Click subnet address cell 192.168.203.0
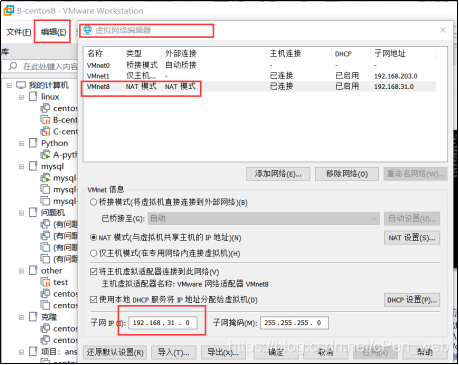The height and width of the screenshot is (365, 459). pyautogui.click(x=396, y=76)
